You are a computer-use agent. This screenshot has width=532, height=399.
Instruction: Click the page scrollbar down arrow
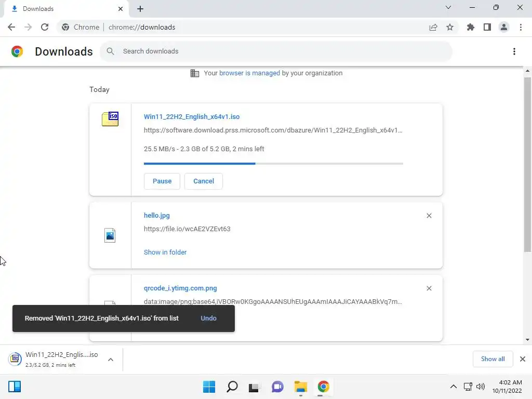click(x=527, y=340)
